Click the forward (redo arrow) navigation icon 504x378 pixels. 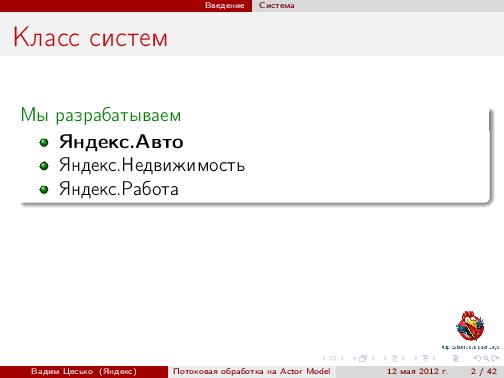click(x=495, y=358)
